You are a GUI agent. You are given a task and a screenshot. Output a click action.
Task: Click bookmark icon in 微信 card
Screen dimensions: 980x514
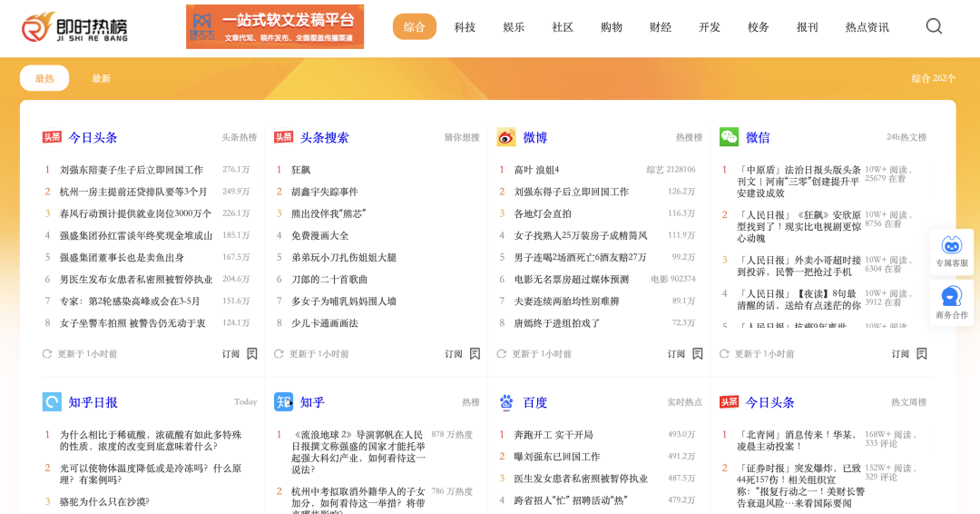921,354
